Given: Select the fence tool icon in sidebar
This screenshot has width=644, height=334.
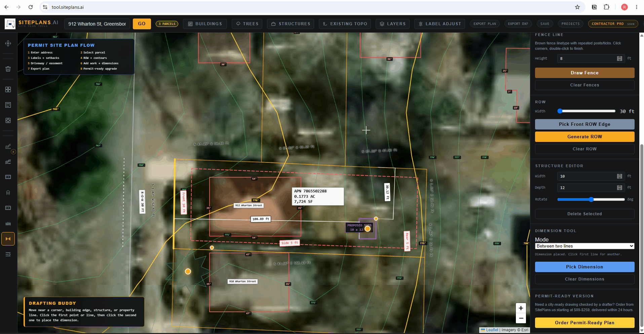Looking at the screenshot, I should click(x=8, y=224).
